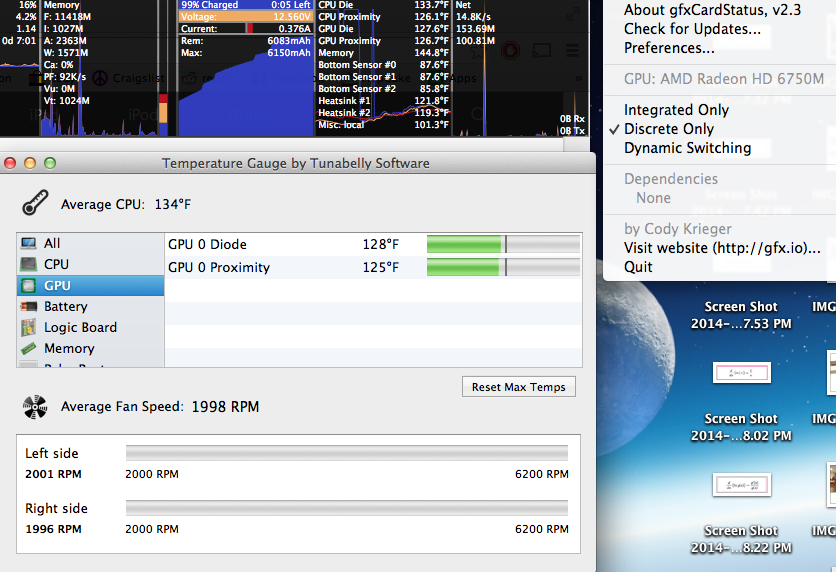This screenshot has height=572, width=836.
Task: Click the 1996 RPM right fan value
Action: tap(53, 529)
